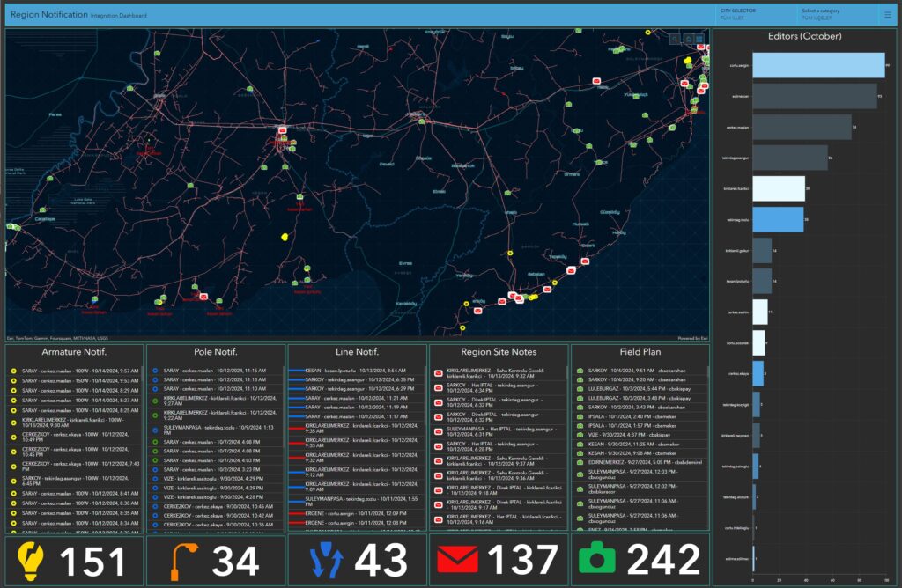Viewport: 902px width, 588px height.
Task: Select pole row CERKEZKOY cerkez.ekaya 9/30/2024, 10:45 AM
Action: point(216,506)
